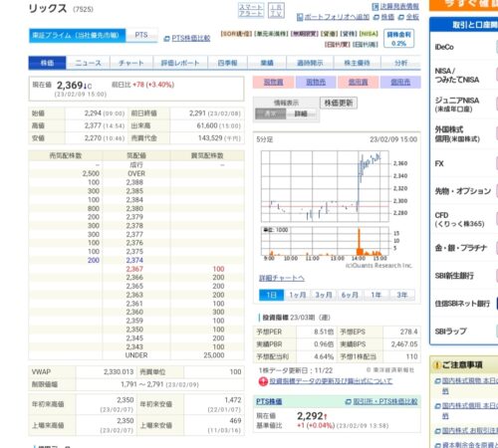The image size is (498, 448).
Task: Open NISA / つみたてNISA in sidebar
Action: click(457, 76)
